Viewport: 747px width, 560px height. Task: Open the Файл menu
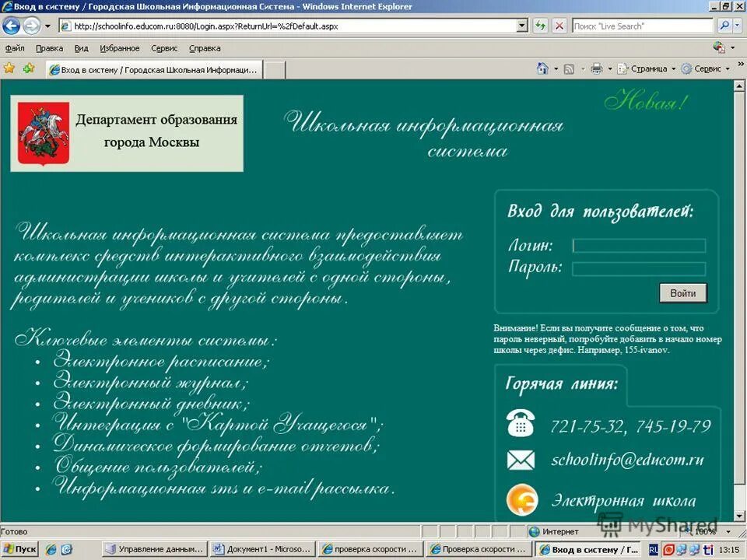15,48
